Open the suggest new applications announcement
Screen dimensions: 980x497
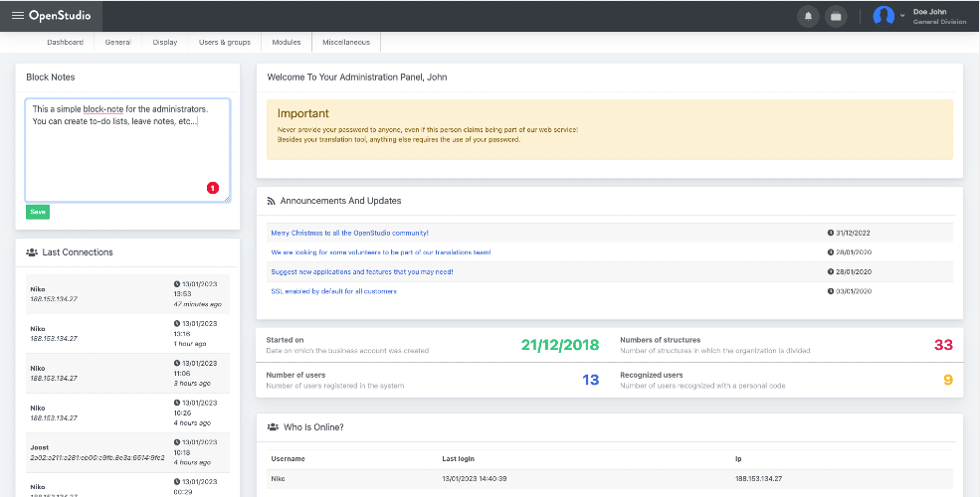pyautogui.click(x=362, y=272)
